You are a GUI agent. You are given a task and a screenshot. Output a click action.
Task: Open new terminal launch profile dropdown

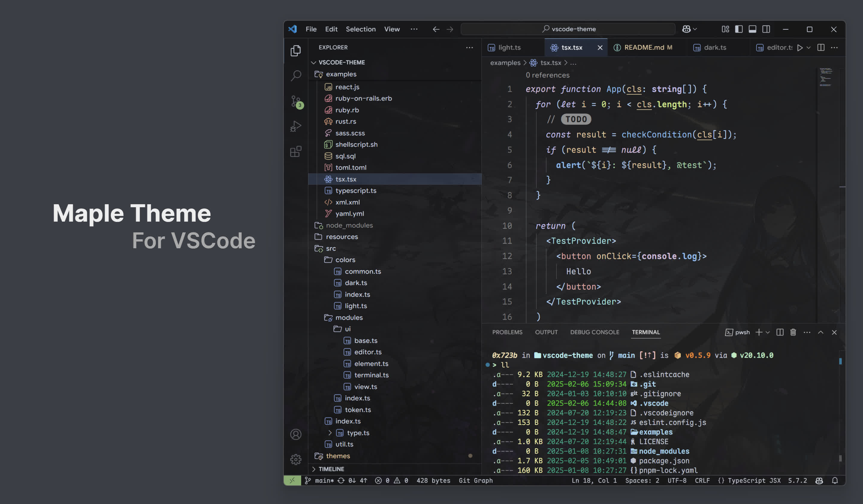pyautogui.click(x=768, y=332)
